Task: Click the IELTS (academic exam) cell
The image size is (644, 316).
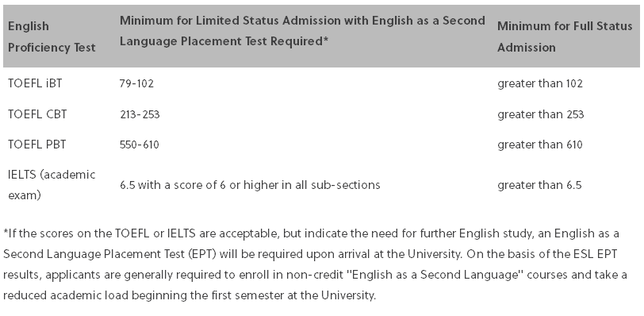Action: (52, 184)
